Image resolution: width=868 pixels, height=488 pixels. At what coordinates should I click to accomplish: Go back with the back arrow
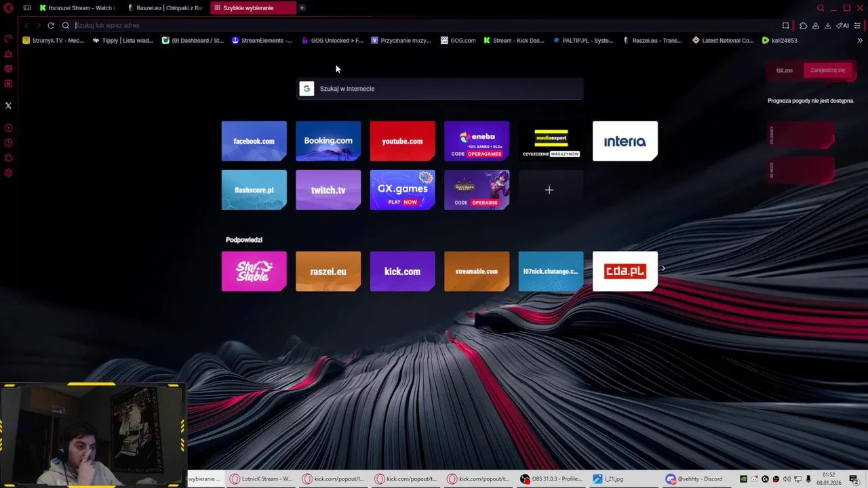click(x=26, y=25)
